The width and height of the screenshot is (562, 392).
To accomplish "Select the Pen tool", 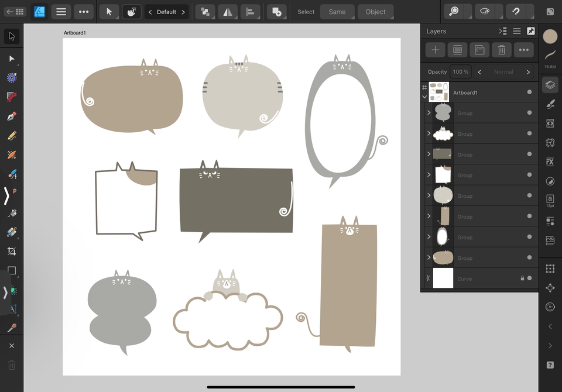I will (x=12, y=116).
